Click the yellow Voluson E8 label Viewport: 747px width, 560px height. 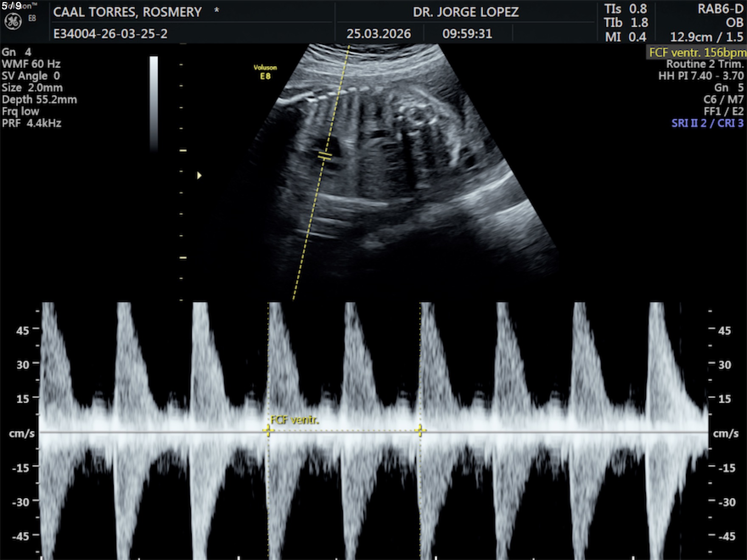coord(265,72)
